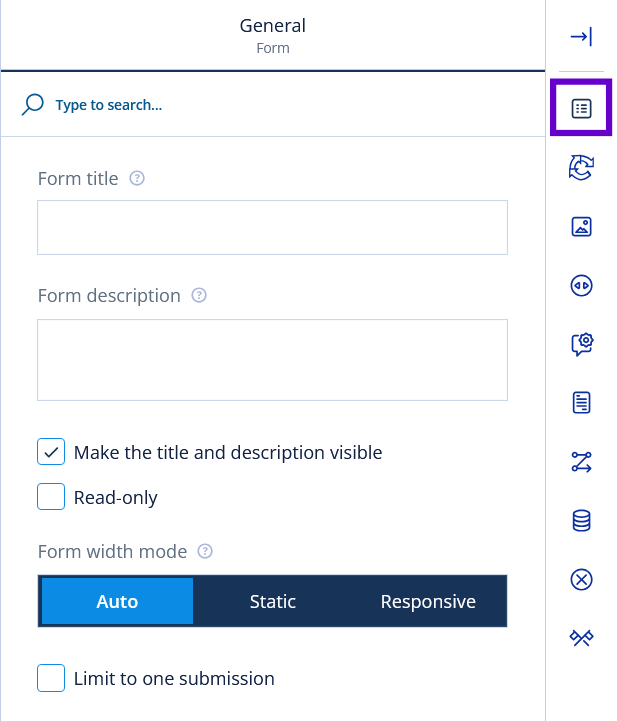This screenshot has height=721, width=617.
Task: Select Static form width mode
Action: (272, 601)
